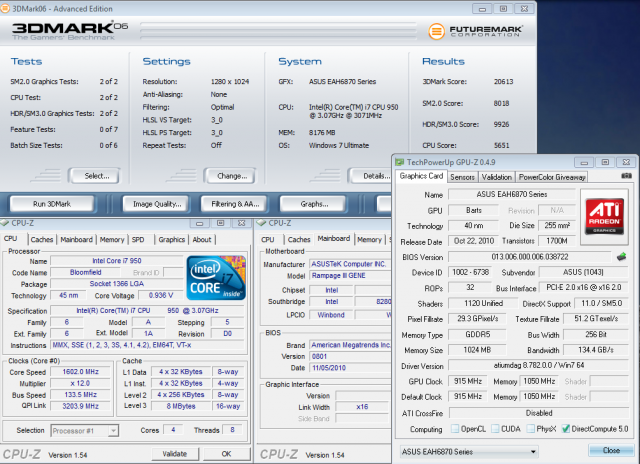The width and height of the screenshot is (640, 464).
Task: Click the Validate button in CPU-Z
Action: click(x=175, y=454)
